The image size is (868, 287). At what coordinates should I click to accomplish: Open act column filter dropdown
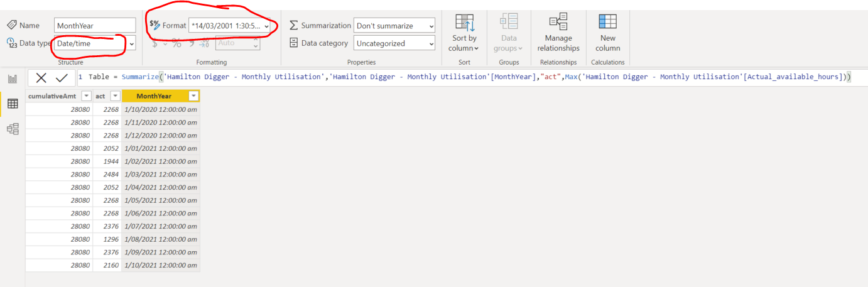coord(115,96)
